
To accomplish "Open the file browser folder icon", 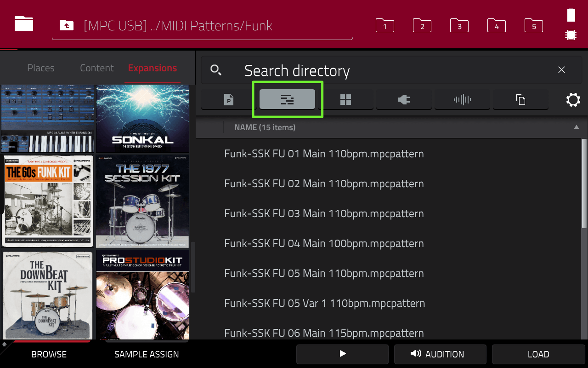I will (23, 24).
